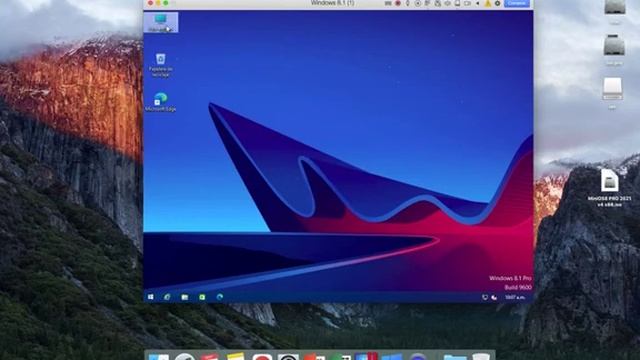
Task: Open the blue Windows logo app in Dock
Action: 392,357
